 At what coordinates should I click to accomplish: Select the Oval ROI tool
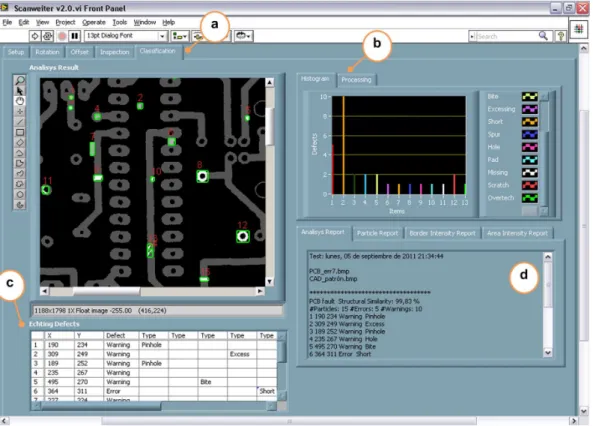coord(20,194)
